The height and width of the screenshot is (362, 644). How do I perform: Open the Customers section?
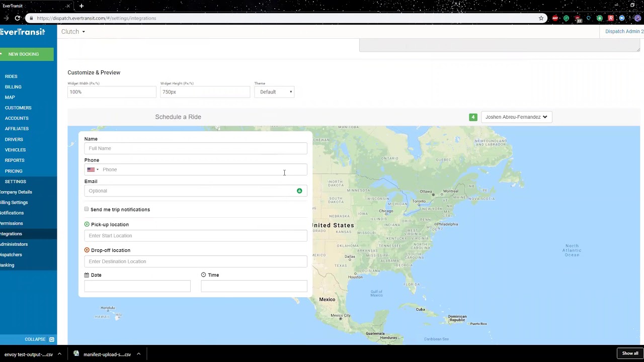(18, 108)
